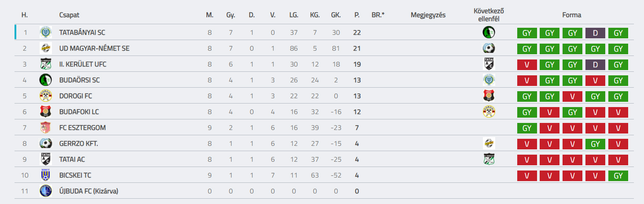
Task: Click first red V form badge for II. Kerület UFC
Action: click(x=527, y=65)
